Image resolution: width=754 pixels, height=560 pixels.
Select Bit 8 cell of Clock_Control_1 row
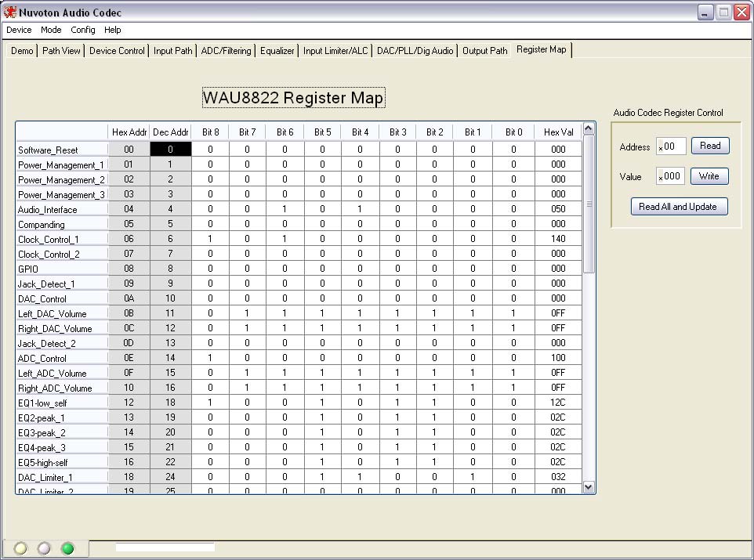click(210, 239)
